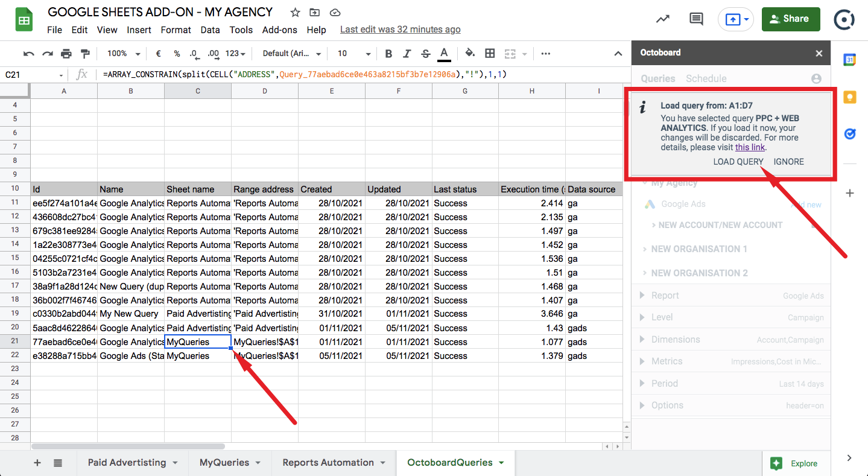Viewport: 868px width, 476px height.
Task: Toggle italic formatting
Action: [x=407, y=54]
